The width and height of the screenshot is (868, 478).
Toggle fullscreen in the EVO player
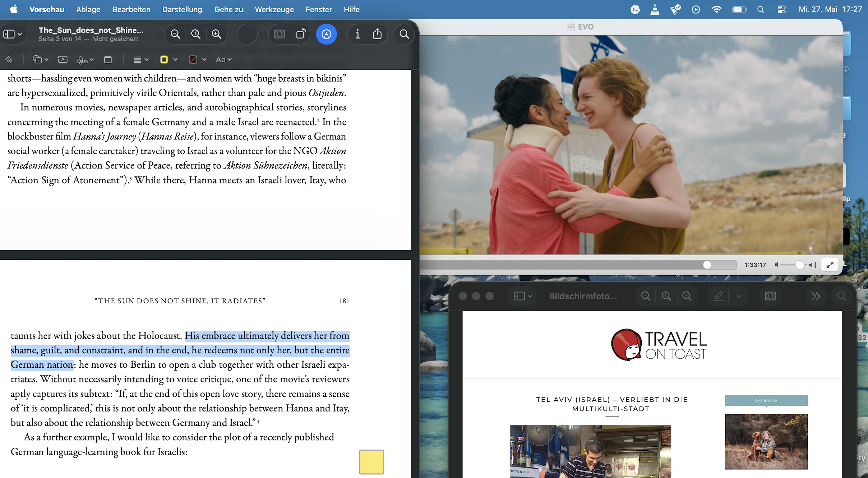pyautogui.click(x=830, y=265)
